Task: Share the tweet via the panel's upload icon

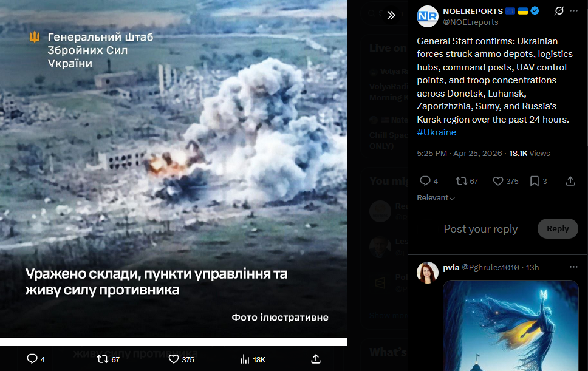Action: pyautogui.click(x=570, y=182)
